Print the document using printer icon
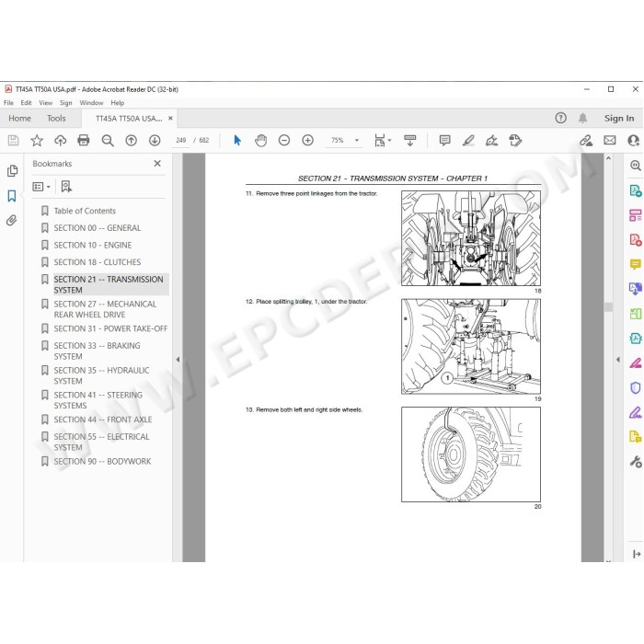 tap(84, 141)
